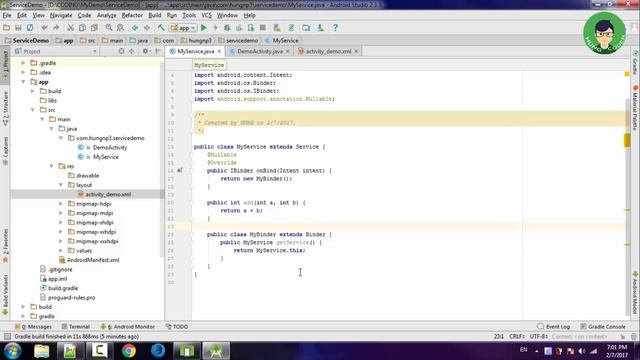Open the Android Monitor tool window
This screenshot has height=360, width=640.
pos(128,327)
